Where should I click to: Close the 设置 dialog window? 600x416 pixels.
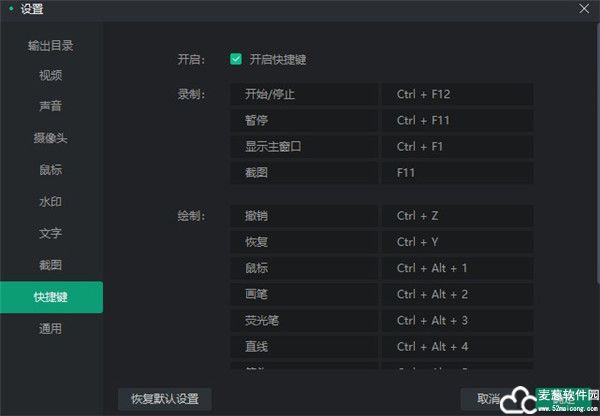click(584, 9)
